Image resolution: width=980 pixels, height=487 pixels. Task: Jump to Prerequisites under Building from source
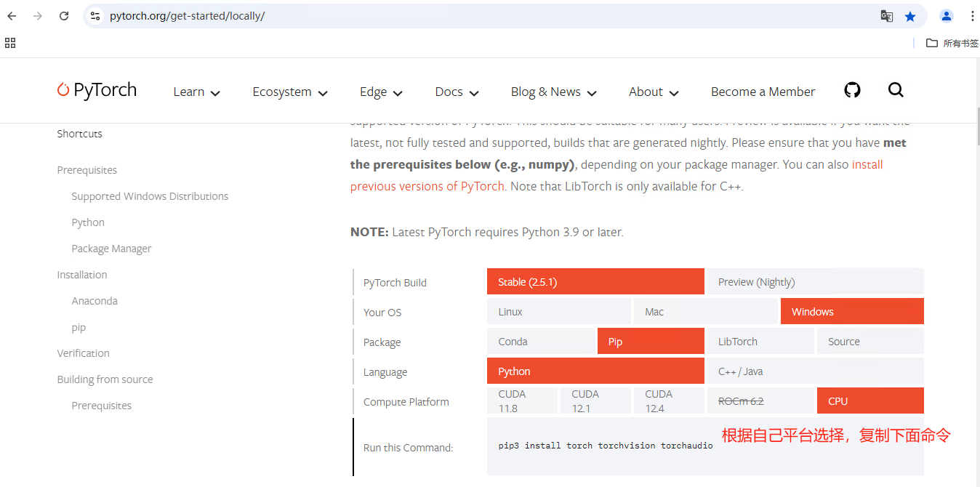(102, 406)
